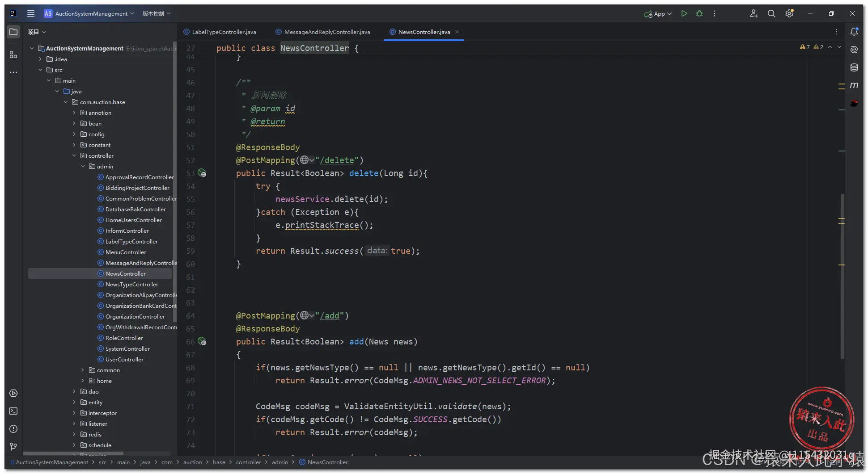The image size is (868, 474).
Task: Open the Terminal tool window
Action: pos(13,411)
